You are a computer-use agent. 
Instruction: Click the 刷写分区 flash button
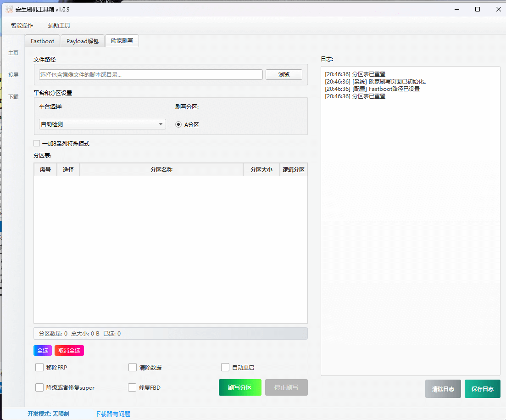240,387
